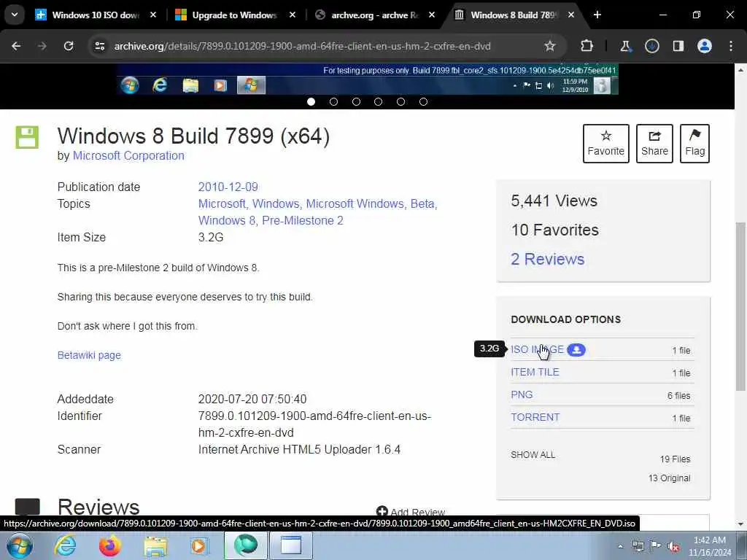Share this archive item
Viewport: 747px width, 560px height.
click(654, 144)
